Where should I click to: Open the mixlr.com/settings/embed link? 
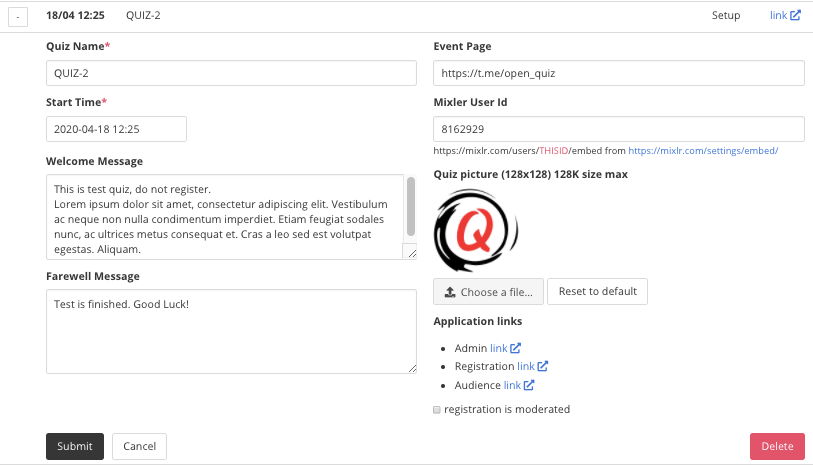(x=703, y=151)
